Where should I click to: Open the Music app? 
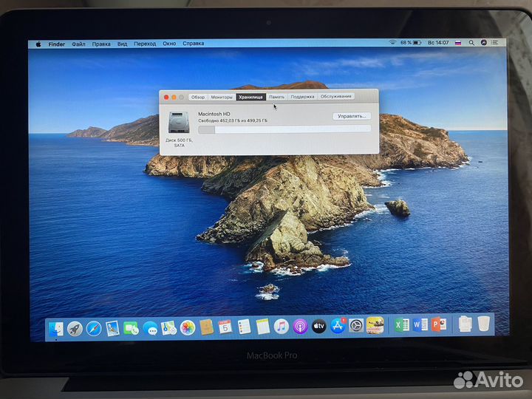[282, 327]
